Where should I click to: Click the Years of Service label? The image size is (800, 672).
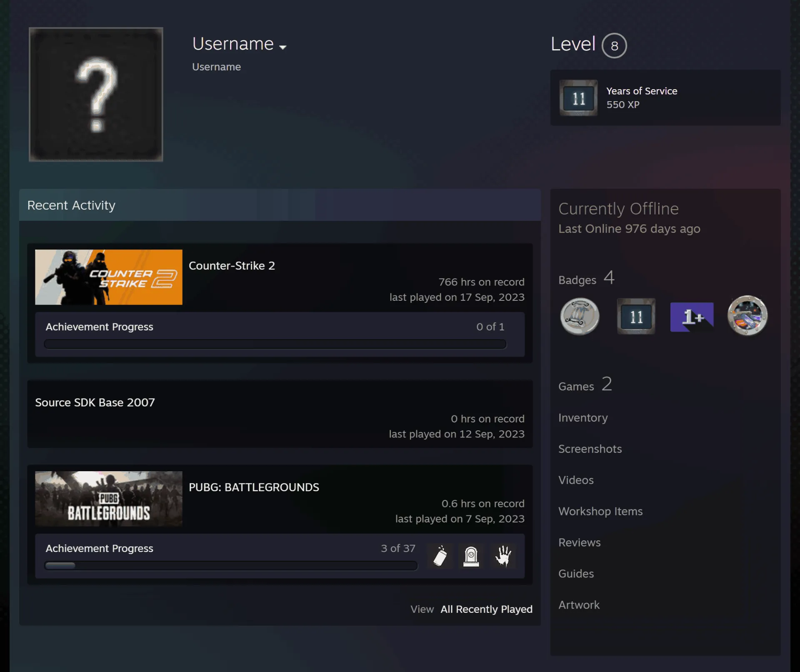tap(642, 91)
